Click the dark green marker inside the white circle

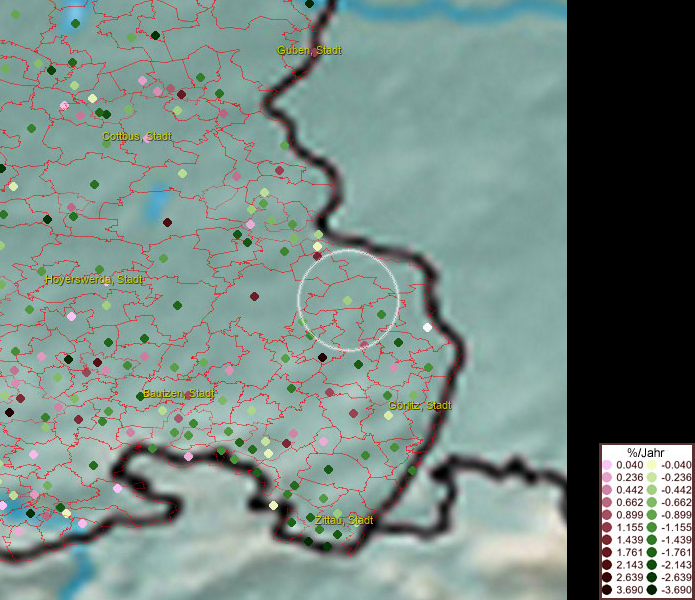381,315
